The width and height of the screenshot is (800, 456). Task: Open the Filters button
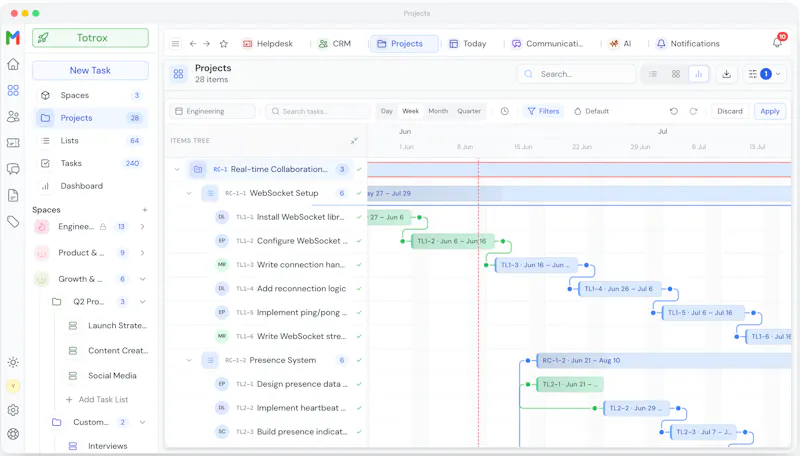(543, 111)
